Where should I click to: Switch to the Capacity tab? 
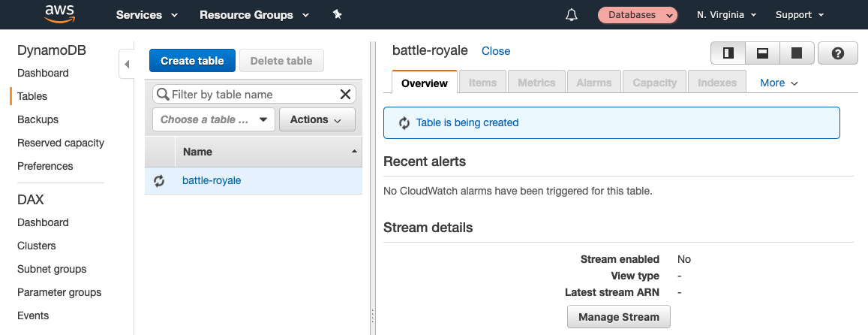click(655, 82)
